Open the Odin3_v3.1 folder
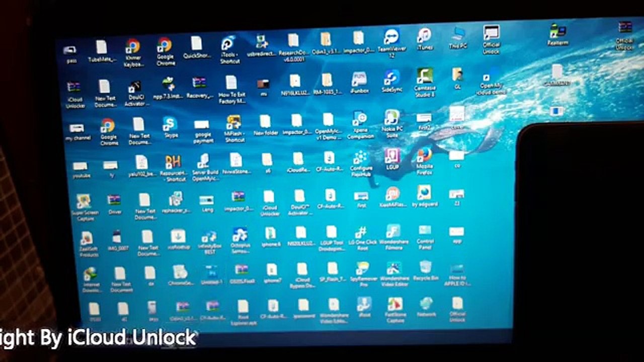This screenshot has width=644, height=362. [326, 43]
